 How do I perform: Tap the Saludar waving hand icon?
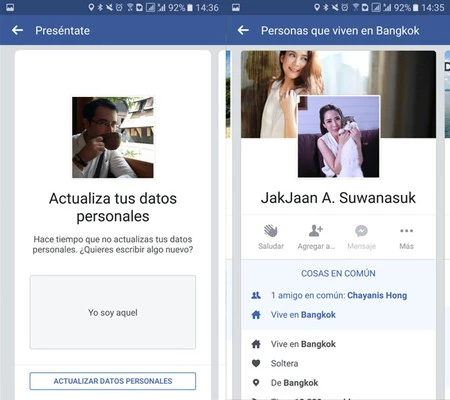click(271, 230)
